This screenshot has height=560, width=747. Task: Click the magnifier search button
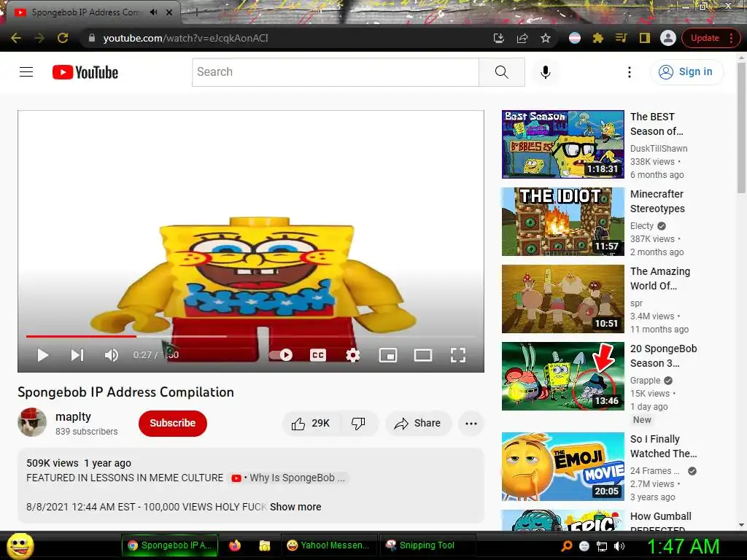pos(502,72)
